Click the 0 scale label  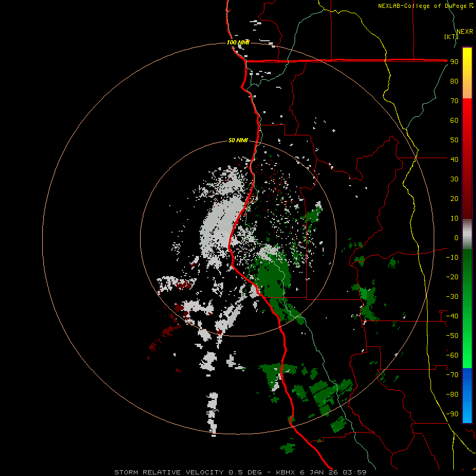456,237
